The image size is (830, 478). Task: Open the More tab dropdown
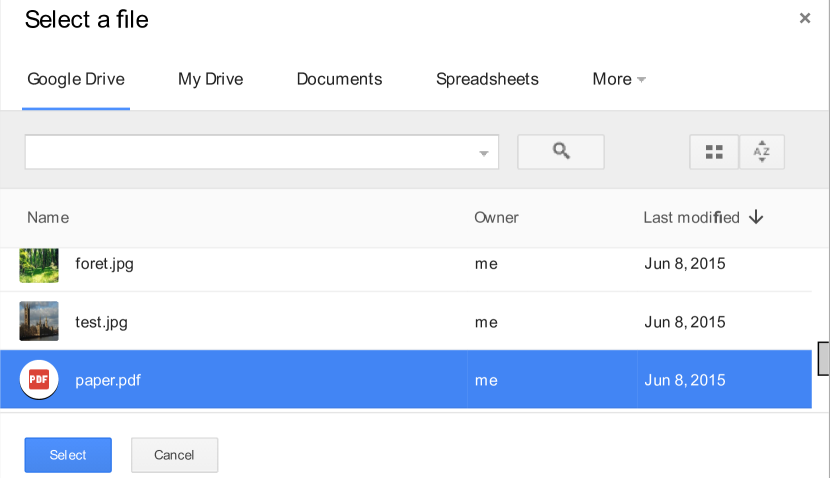[619, 79]
